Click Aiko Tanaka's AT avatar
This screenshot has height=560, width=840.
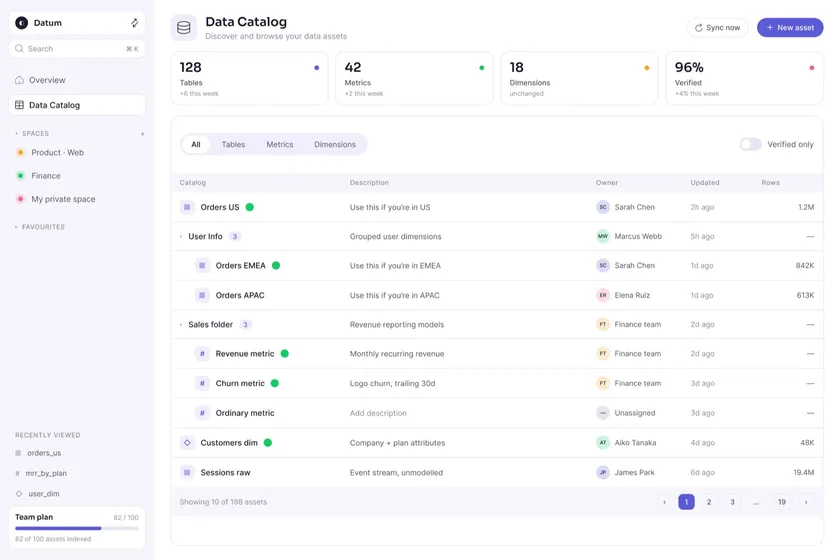(x=603, y=443)
